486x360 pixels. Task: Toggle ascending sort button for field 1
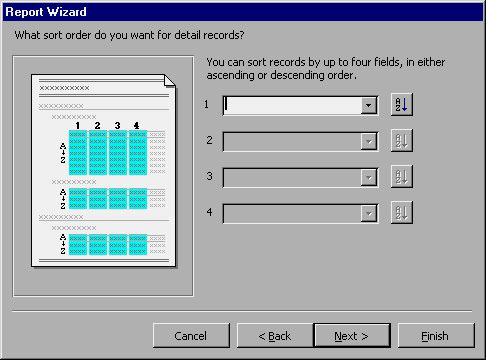coord(402,105)
